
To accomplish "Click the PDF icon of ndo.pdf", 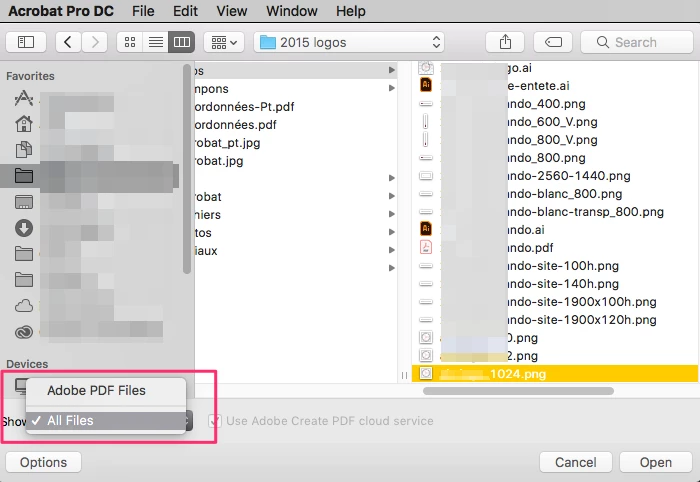I will tap(426, 247).
